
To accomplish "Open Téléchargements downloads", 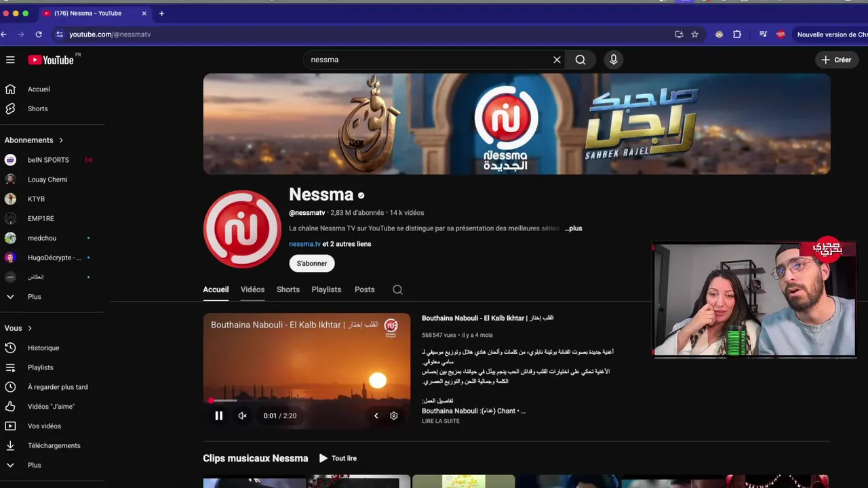I will [x=54, y=445].
